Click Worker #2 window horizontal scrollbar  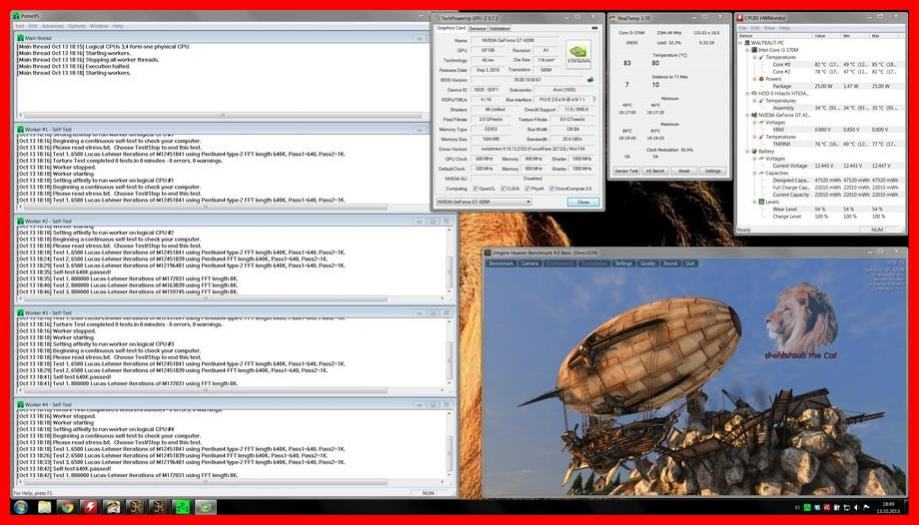click(230, 299)
